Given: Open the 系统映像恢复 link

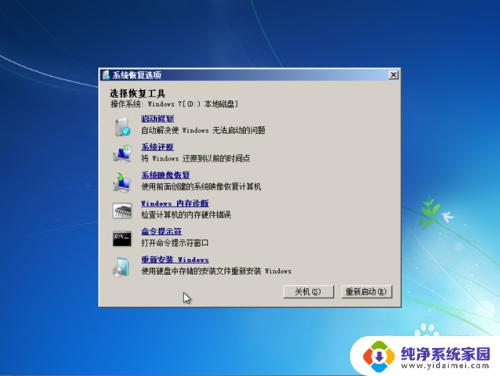Looking at the screenshot, I should click(165, 175).
